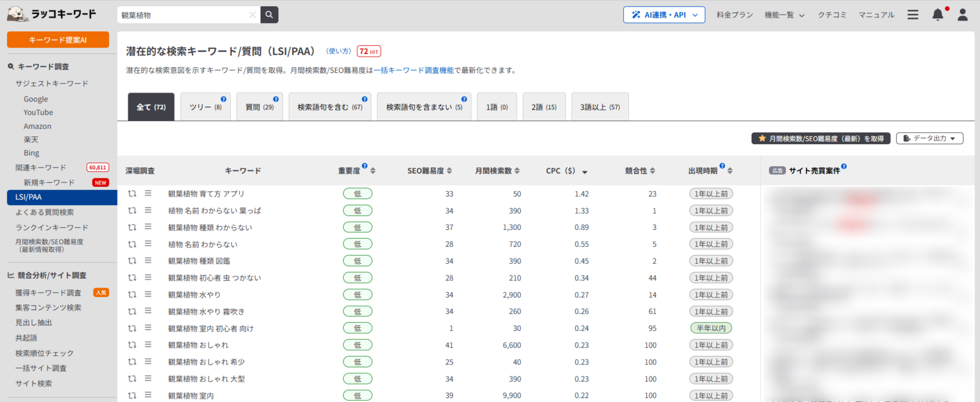Screen dimensions: 980x402
Task: Switch to 検索語句を含む (67) tab
Action: click(x=330, y=107)
